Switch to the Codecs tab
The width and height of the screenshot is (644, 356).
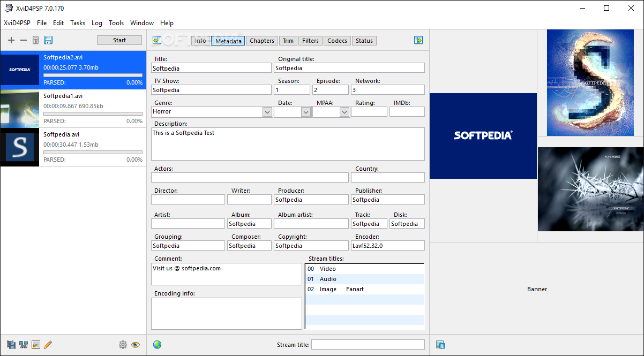click(x=338, y=41)
